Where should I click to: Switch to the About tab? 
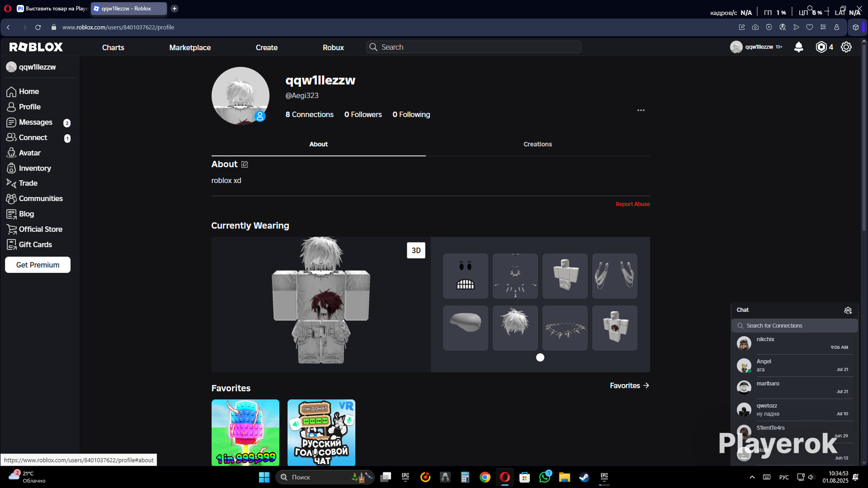pos(318,144)
